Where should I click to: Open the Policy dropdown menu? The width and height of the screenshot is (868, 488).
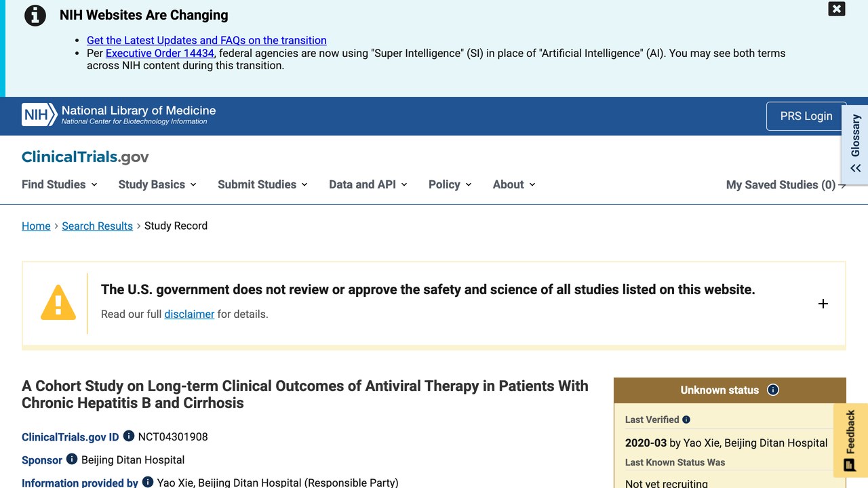click(450, 184)
